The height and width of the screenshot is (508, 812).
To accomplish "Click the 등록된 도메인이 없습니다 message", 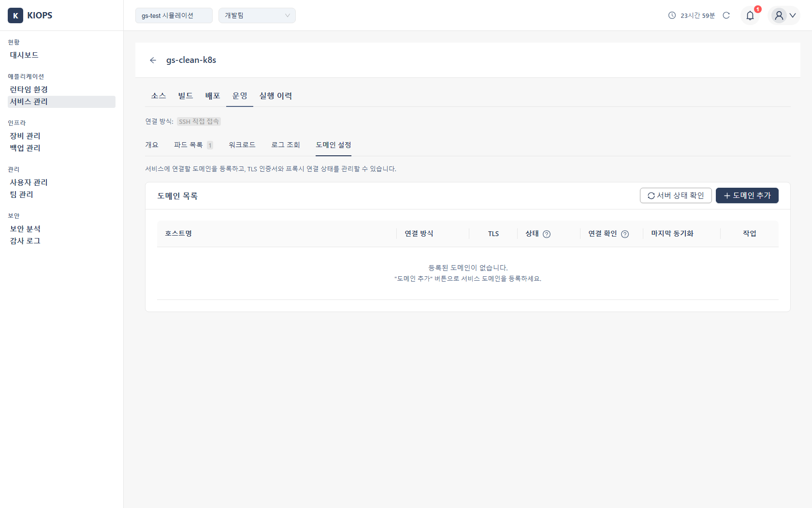I will pyautogui.click(x=468, y=268).
